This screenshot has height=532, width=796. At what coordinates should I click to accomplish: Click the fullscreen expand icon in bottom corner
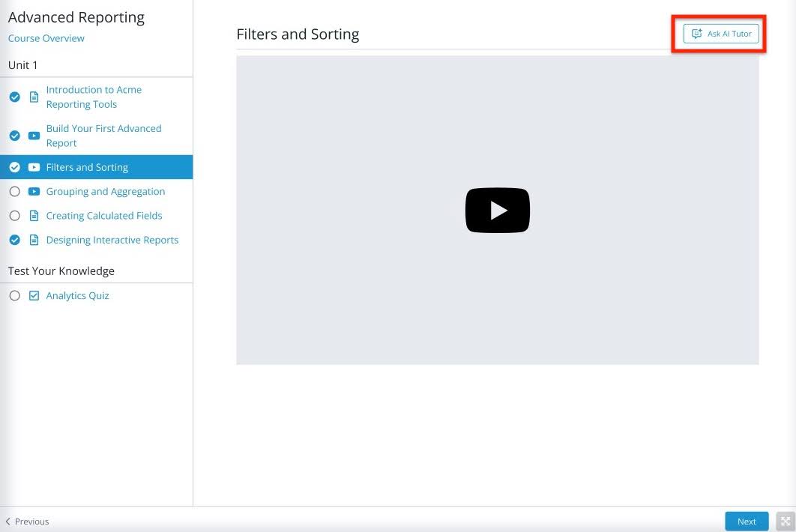(x=786, y=522)
